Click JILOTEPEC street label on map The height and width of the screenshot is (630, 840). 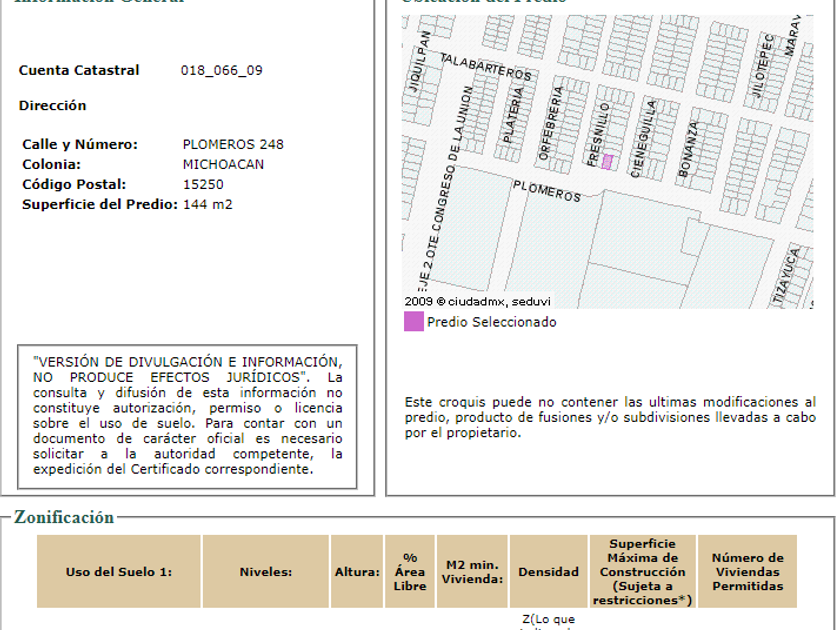pyautogui.click(x=763, y=66)
